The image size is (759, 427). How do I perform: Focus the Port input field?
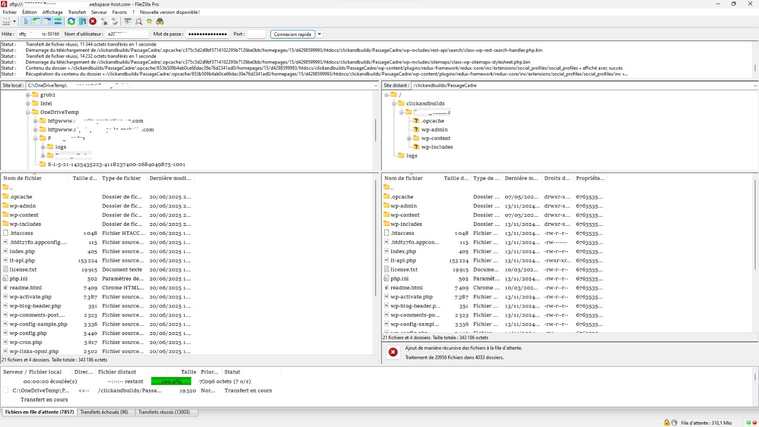[256, 34]
